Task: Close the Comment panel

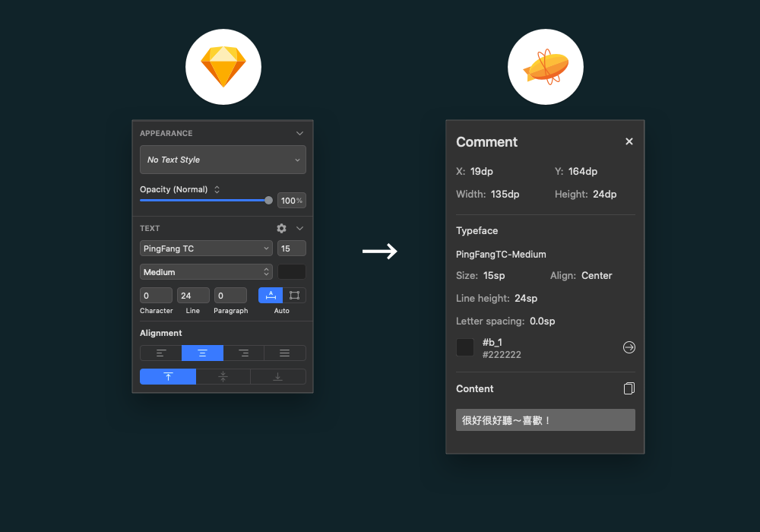Action: coord(629,141)
